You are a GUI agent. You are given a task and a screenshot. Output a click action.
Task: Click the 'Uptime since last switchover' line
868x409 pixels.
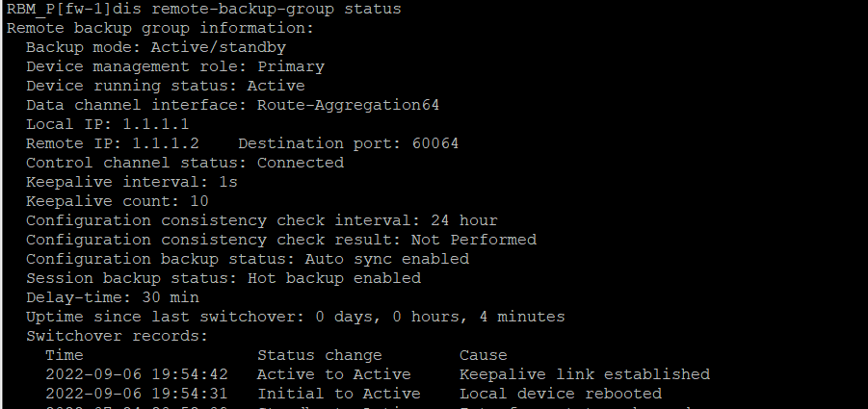pos(295,317)
